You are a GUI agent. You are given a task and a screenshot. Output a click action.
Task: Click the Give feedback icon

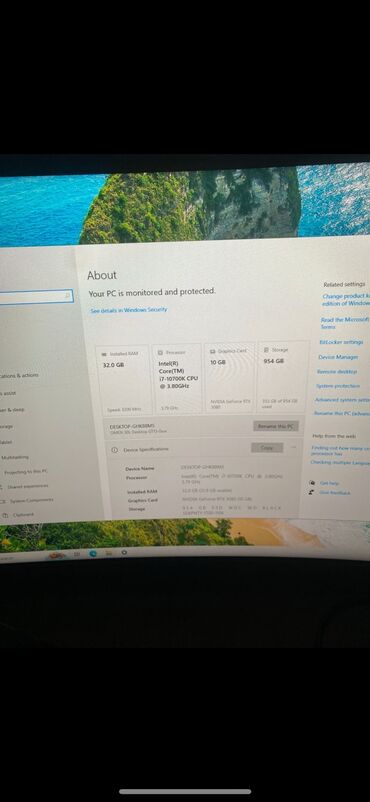click(311, 493)
